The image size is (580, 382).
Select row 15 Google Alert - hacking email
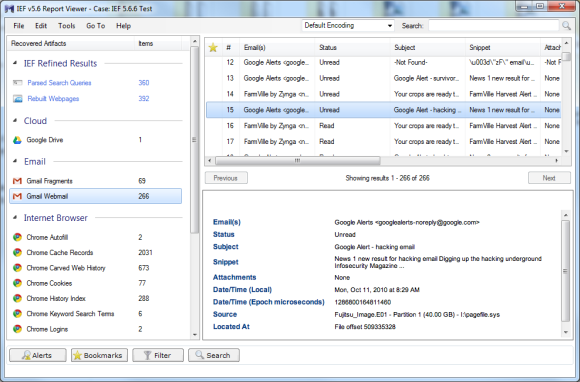(383, 110)
